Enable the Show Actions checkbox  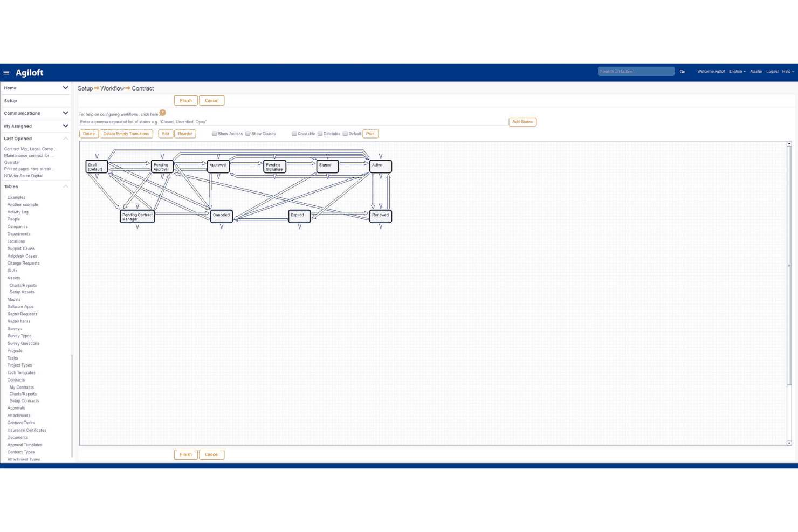point(214,134)
